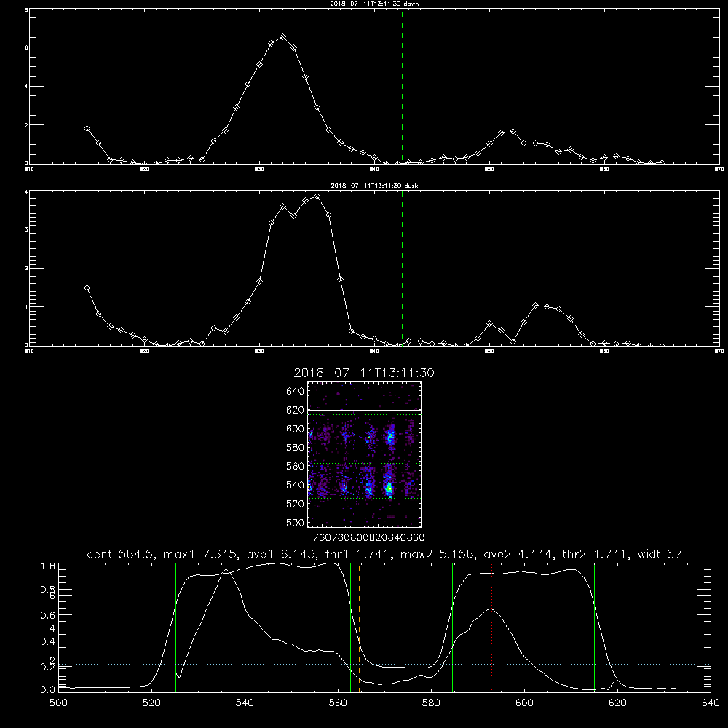Click the right green dashed line in dawn plot
728x728 pixels.
tap(402, 87)
